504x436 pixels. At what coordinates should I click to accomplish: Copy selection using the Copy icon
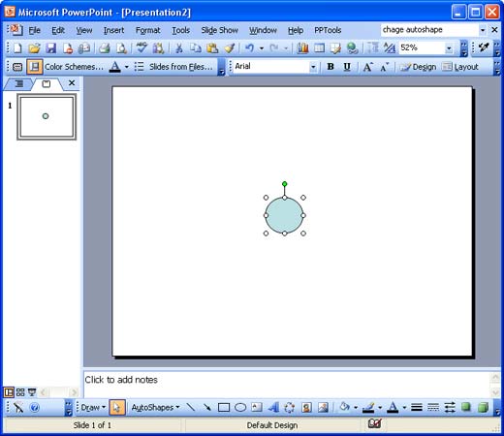pos(195,48)
